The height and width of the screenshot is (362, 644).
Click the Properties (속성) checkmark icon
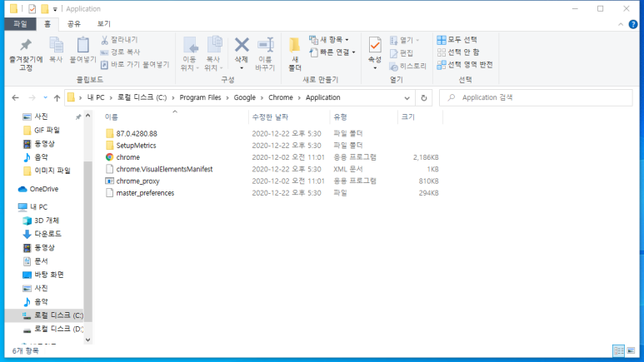tap(375, 45)
